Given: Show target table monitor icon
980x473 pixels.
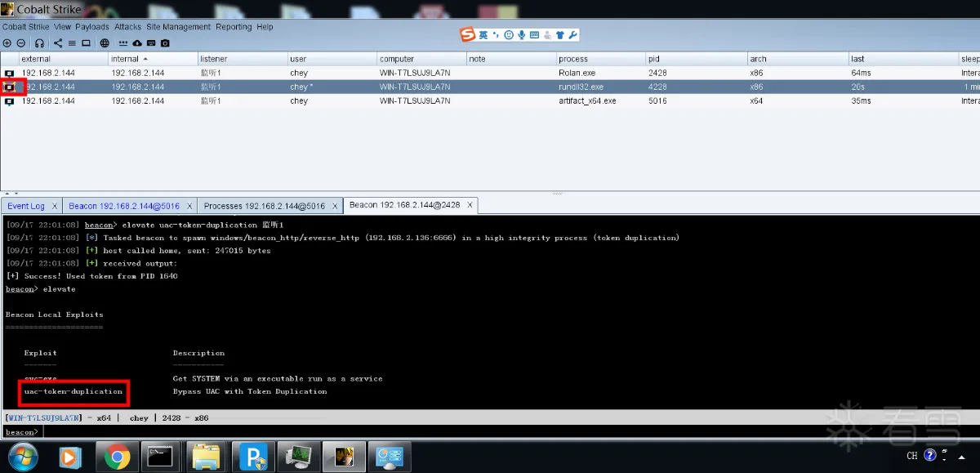Looking at the screenshot, I should click(86, 43).
